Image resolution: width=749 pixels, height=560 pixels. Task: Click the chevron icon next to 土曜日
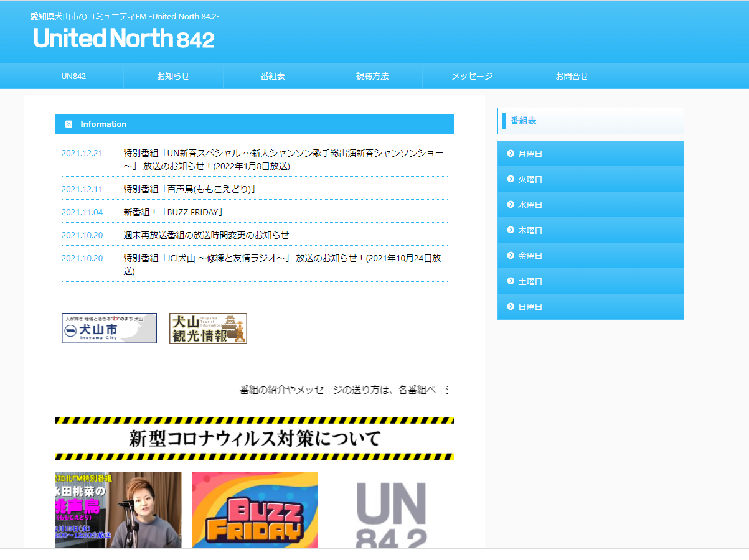[x=511, y=281]
